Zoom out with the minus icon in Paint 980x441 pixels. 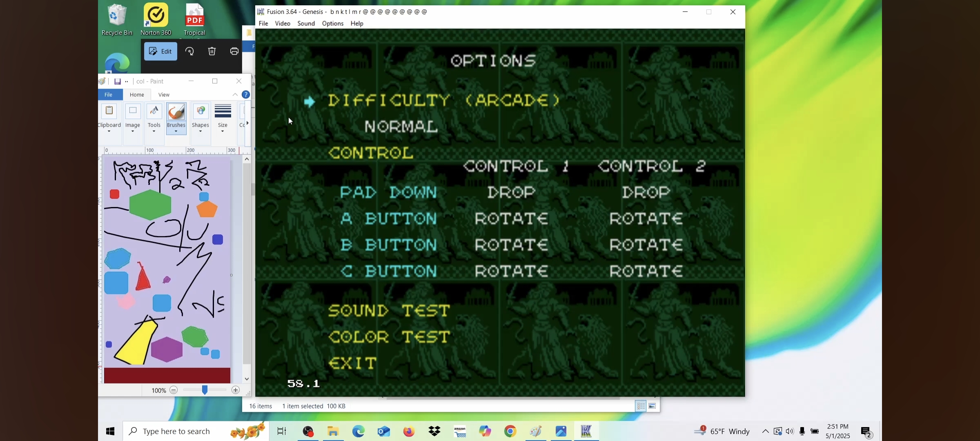174,390
